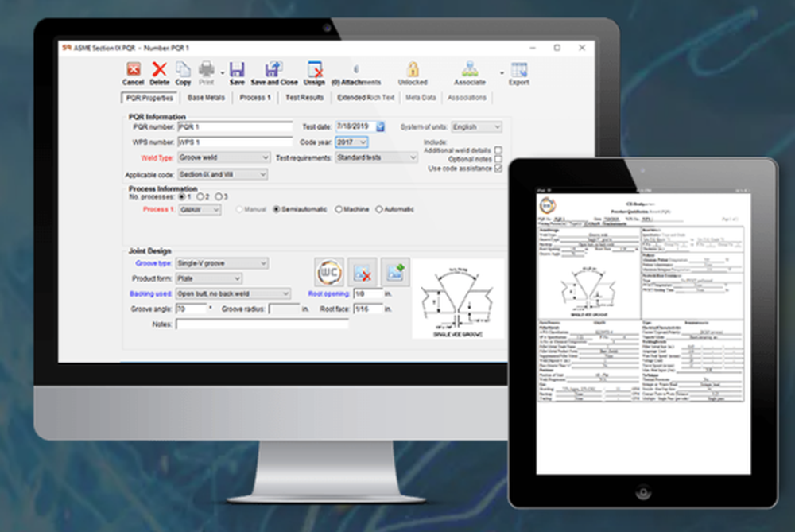Click the WPS number input field
This screenshot has height=532, width=795.
point(235,142)
